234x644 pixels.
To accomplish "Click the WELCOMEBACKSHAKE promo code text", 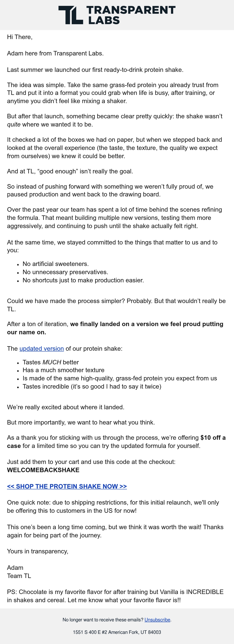I will click(43, 470).
